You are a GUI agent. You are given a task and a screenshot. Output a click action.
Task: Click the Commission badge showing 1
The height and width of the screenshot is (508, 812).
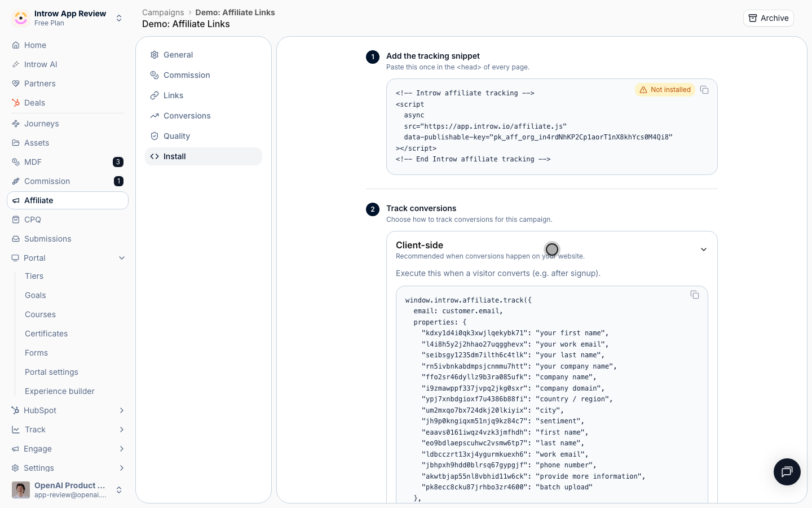[118, 181]
